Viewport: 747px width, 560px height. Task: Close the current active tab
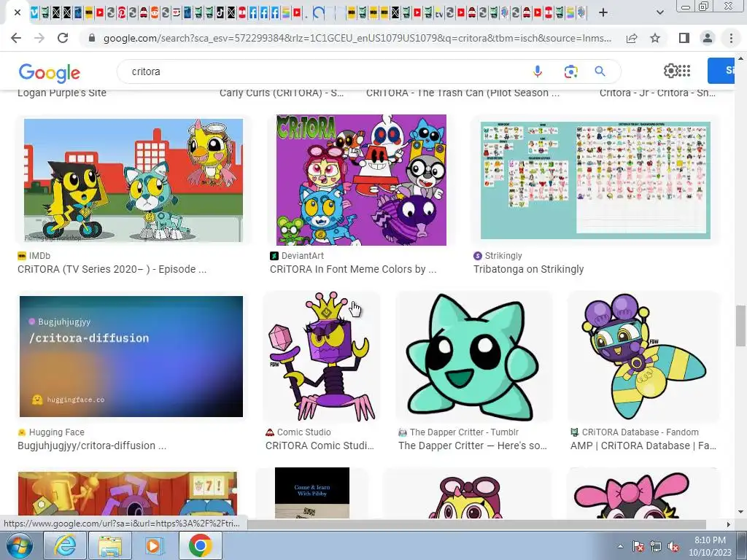pyautogui.click(x=18, y=12)
